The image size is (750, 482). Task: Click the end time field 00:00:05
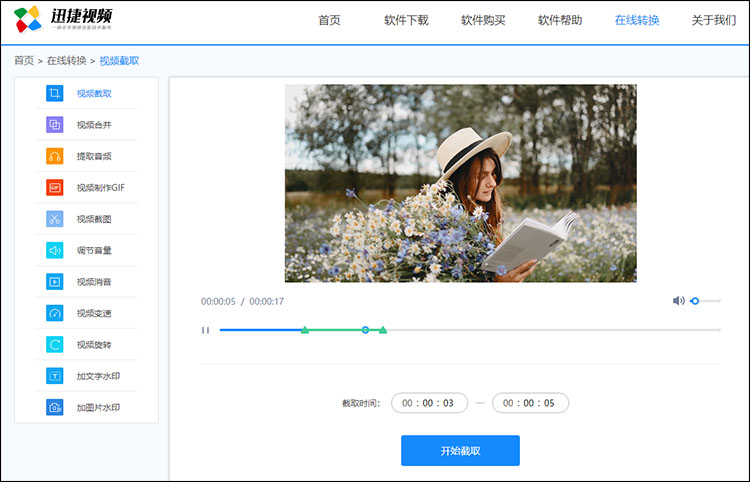(530, 403)
